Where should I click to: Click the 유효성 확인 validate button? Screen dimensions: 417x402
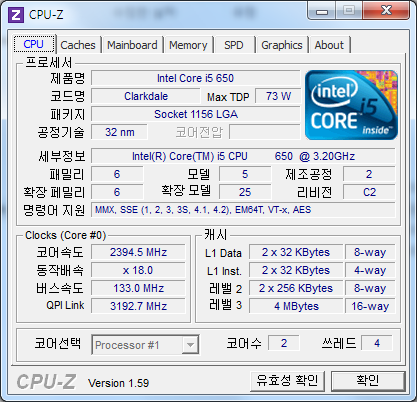point(287,381)
